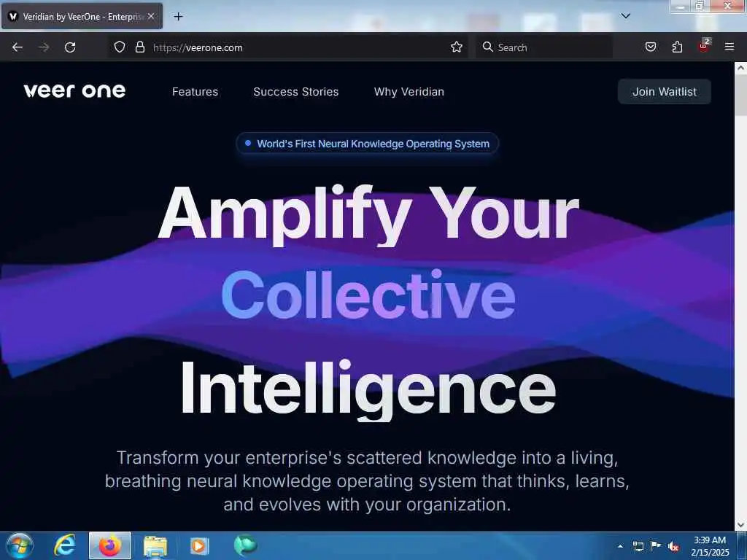Viewport: 747px width, 560px height.
Task: Open the Extensions puzzle icon
Action: coord(677,47)
